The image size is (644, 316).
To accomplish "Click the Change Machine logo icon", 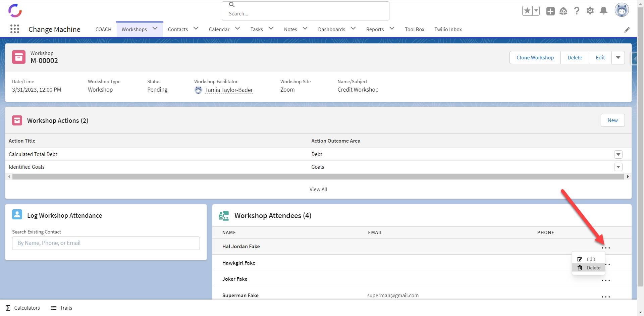I will pos(15,10).
